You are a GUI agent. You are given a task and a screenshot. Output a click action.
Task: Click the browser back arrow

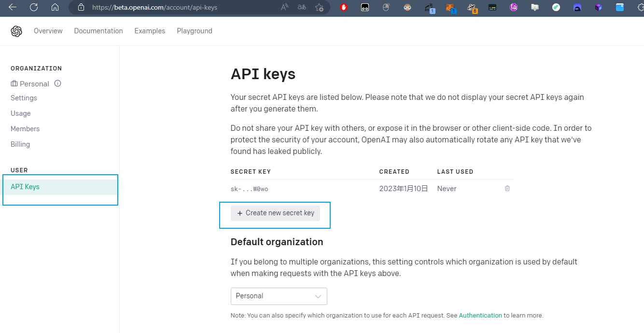13,7
